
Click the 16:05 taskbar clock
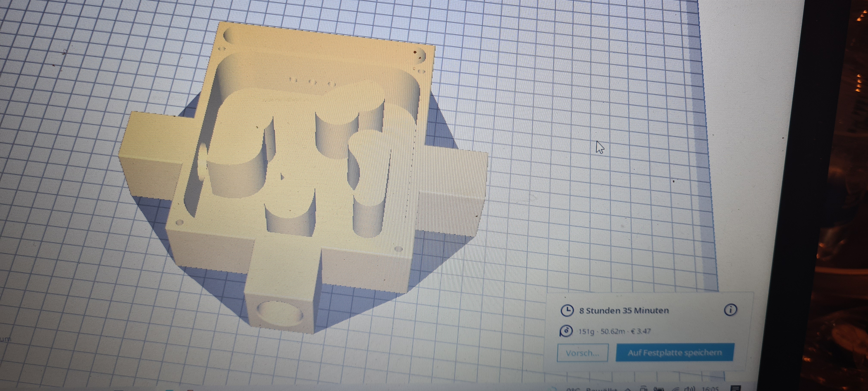710,389
